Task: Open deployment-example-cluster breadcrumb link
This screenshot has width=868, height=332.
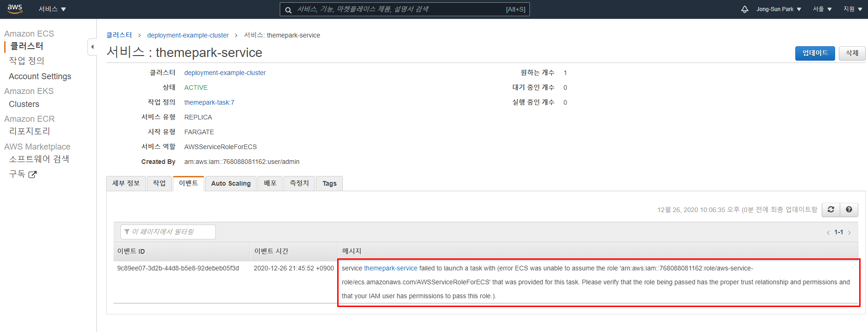Action: [188, 35]
